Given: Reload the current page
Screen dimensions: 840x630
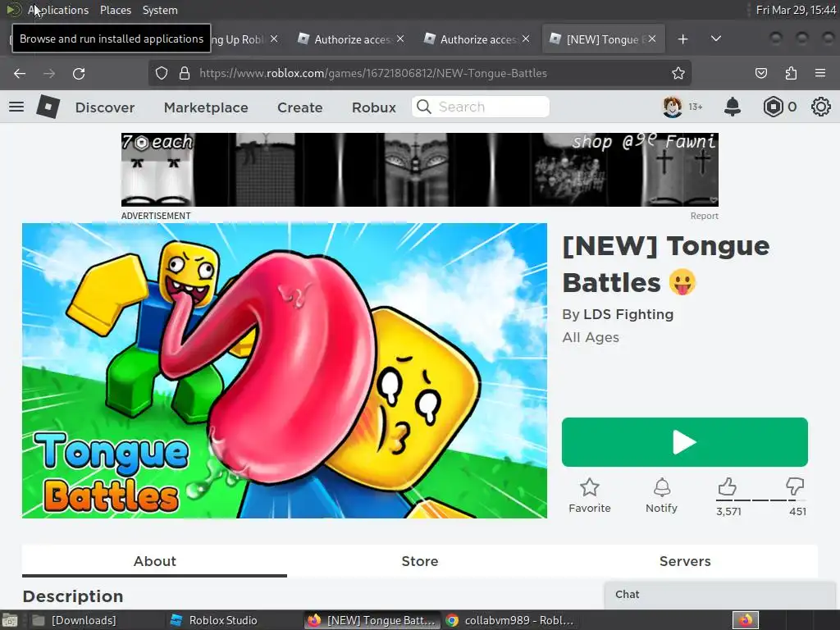Looking at the screenshot, I should pos(79,73).
